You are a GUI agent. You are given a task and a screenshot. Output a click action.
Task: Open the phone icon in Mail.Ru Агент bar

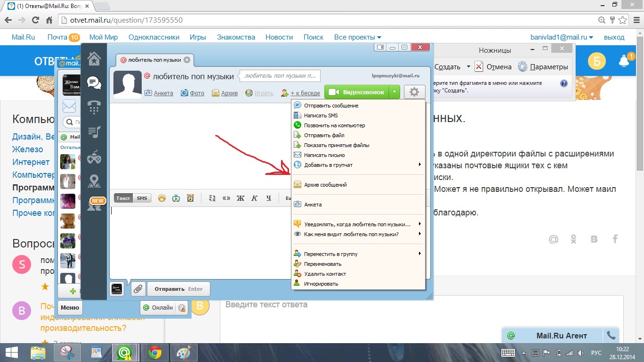pyautogui.click(x=611, y=336)
